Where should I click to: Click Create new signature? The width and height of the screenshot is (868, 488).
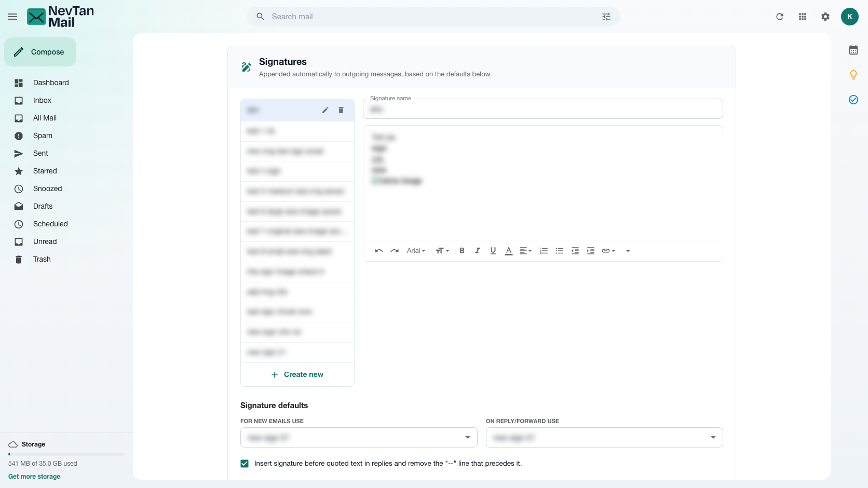click(297, 374)
